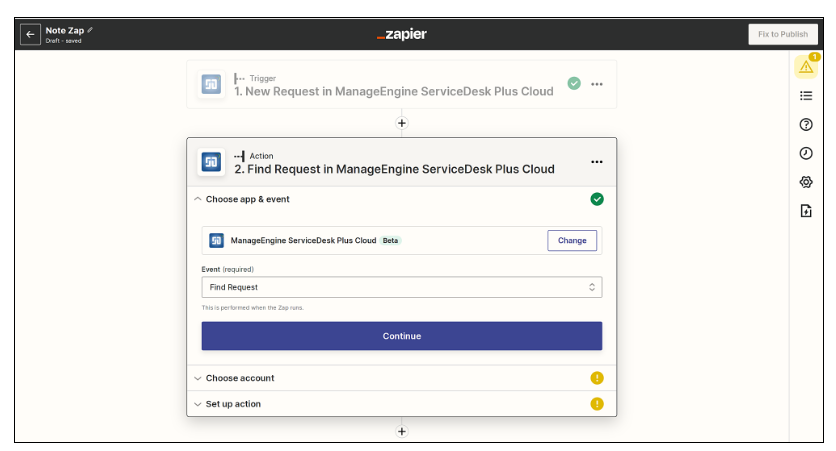836x451 pixels.
Task: Click the Continue button
Action: (402, 336)
